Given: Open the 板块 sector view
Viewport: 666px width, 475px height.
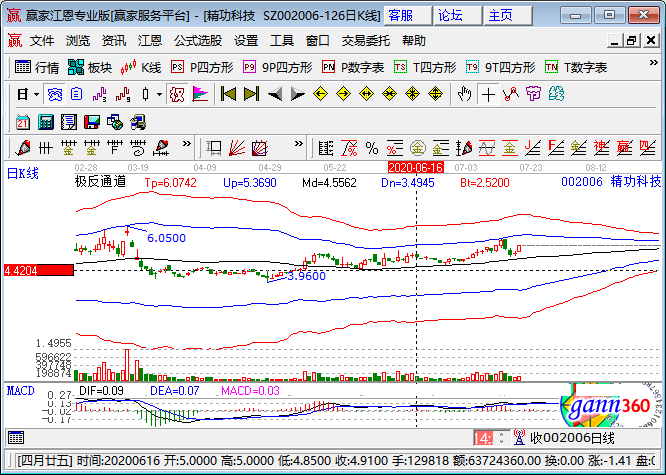Looking at the screenshot, I should [90, 68].
